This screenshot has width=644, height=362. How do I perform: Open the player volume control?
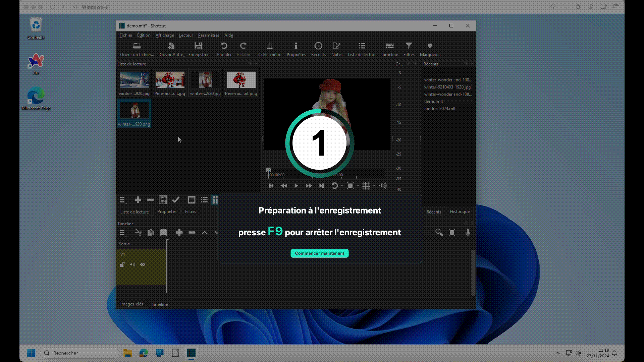pos(383,186)
